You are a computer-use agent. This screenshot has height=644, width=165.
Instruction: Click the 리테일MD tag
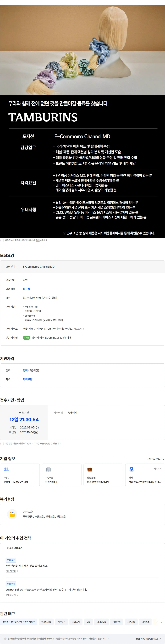[x=101, y=622]
